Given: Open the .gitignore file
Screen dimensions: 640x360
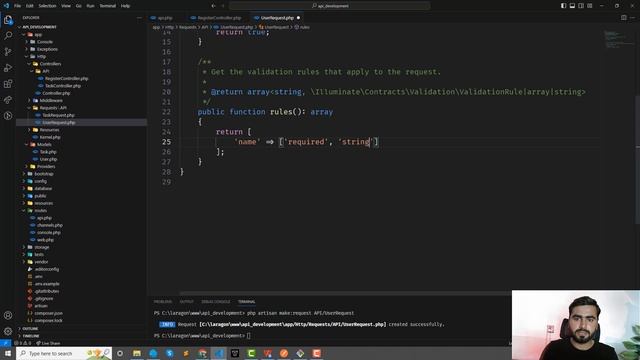Looking at the screenshot, I should [x=44, y=299].
